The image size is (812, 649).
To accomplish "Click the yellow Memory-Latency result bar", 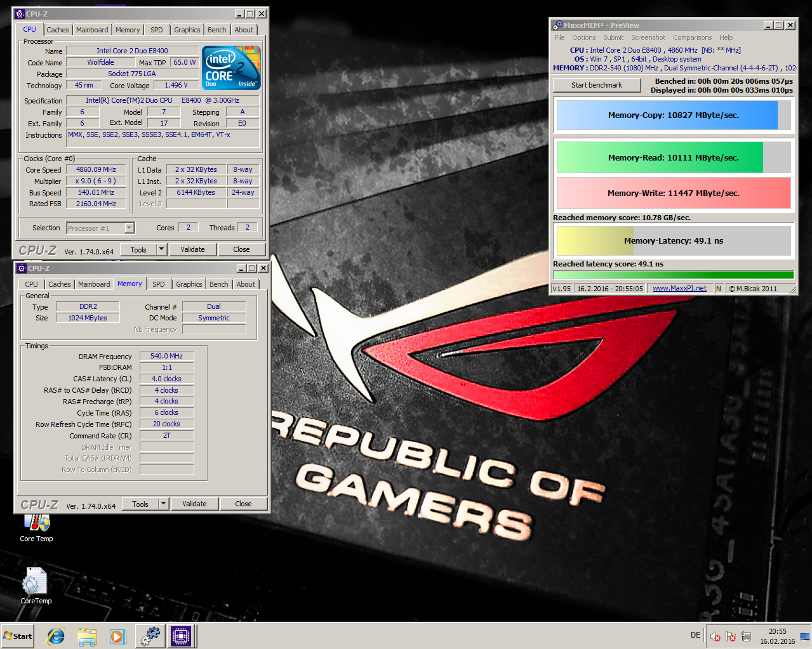I will [674, 240].
